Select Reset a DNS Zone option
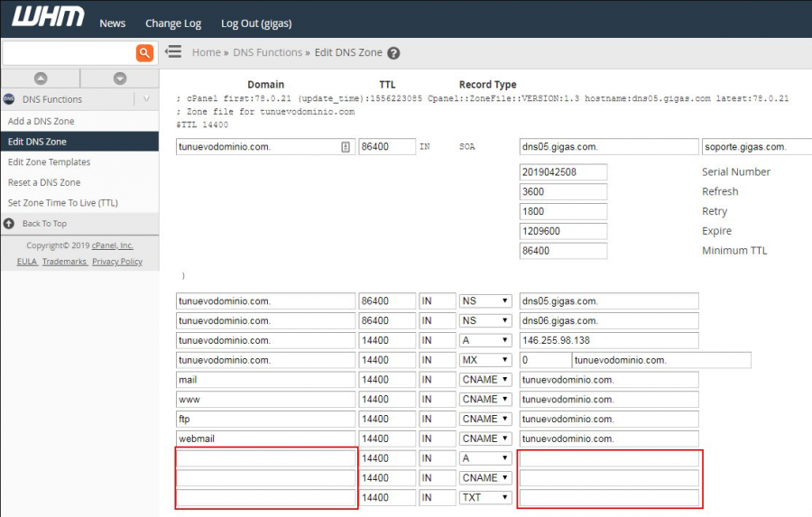The height and width of the screenshot is (517, 812). [44, 182]
